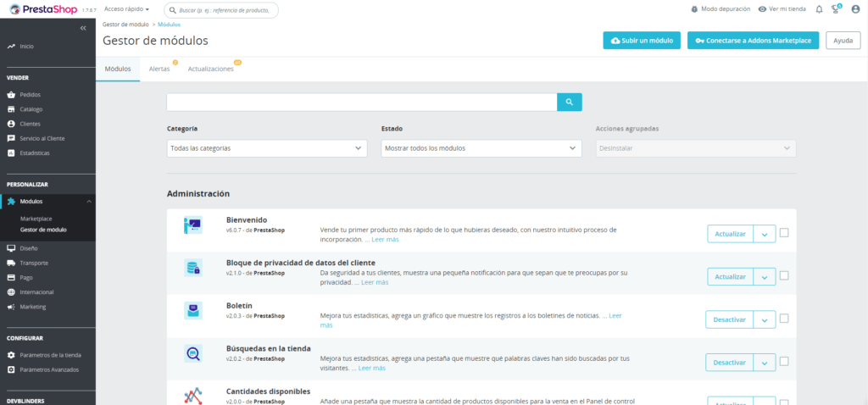
Task: Click the Estadísticas chart icon
Action: pyautogui.click(x=11, y=153)
